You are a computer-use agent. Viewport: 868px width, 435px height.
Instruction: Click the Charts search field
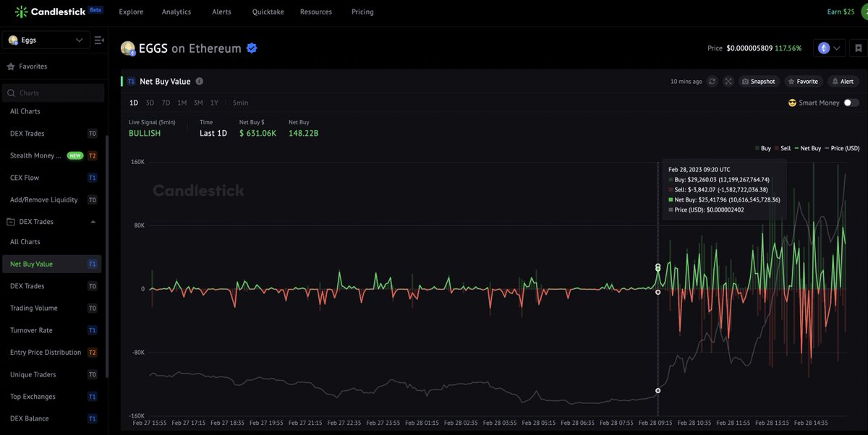(x=54, y=92)
